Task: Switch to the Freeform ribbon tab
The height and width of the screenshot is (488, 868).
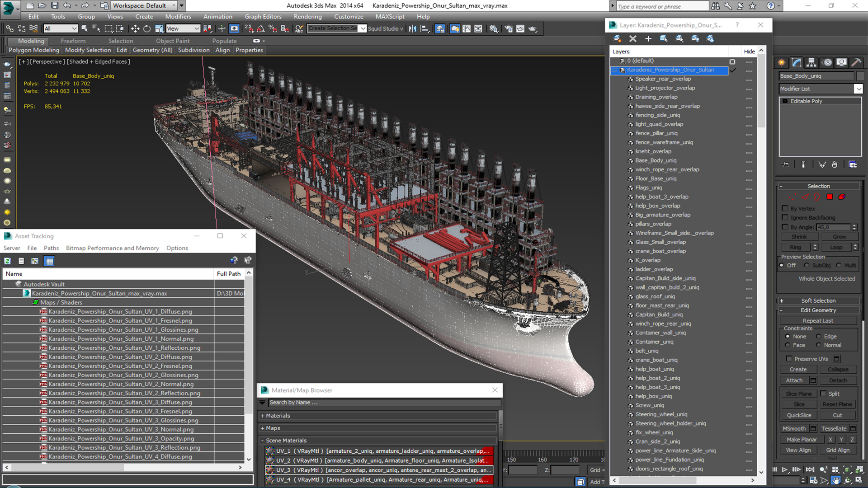Action: 73,41
